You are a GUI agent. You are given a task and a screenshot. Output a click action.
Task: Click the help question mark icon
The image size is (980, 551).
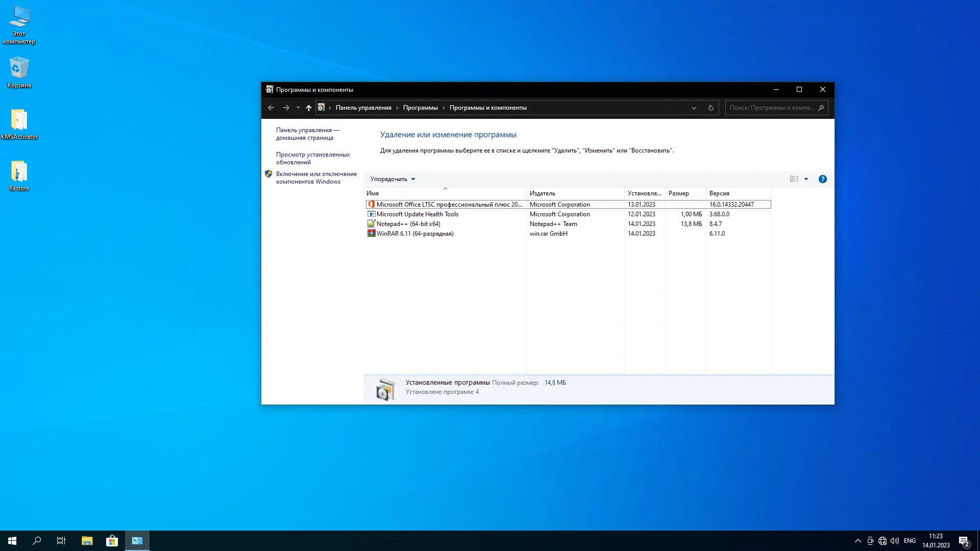coord(822,179)
